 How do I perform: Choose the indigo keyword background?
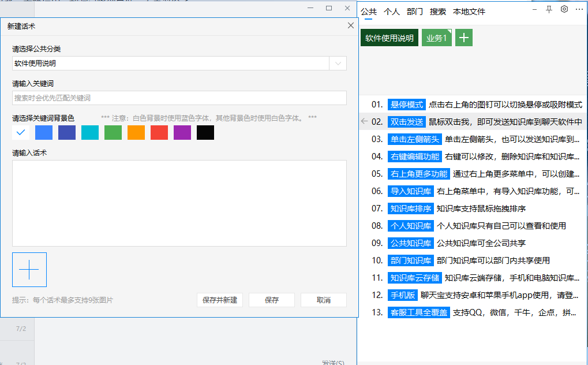click(x=67, y=132)
